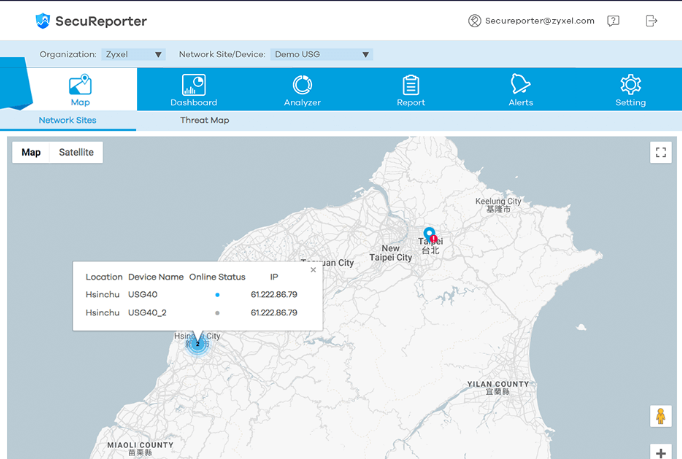Open the Alerts bell section
The width and height of the screenshot is (682, 459).
[521, 90]
